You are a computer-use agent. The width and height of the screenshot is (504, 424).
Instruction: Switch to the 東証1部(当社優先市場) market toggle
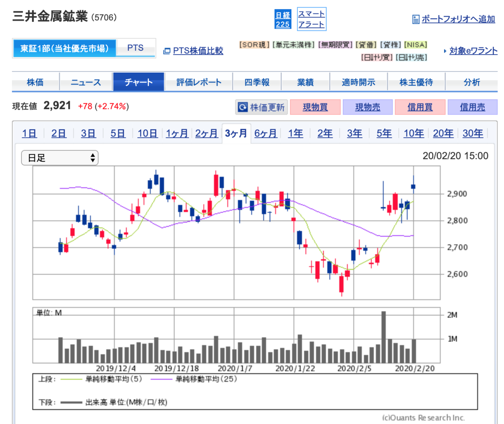tap(64, 48)
